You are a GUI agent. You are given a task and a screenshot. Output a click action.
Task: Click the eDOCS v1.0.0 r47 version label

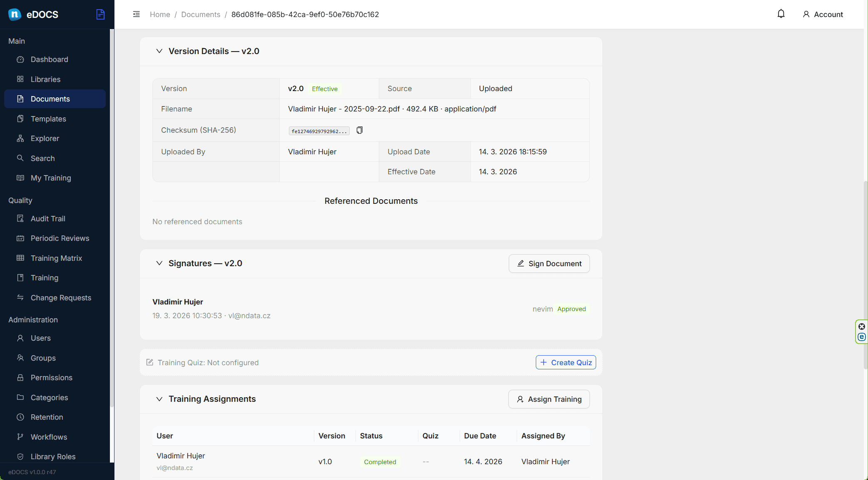point(32,472)
